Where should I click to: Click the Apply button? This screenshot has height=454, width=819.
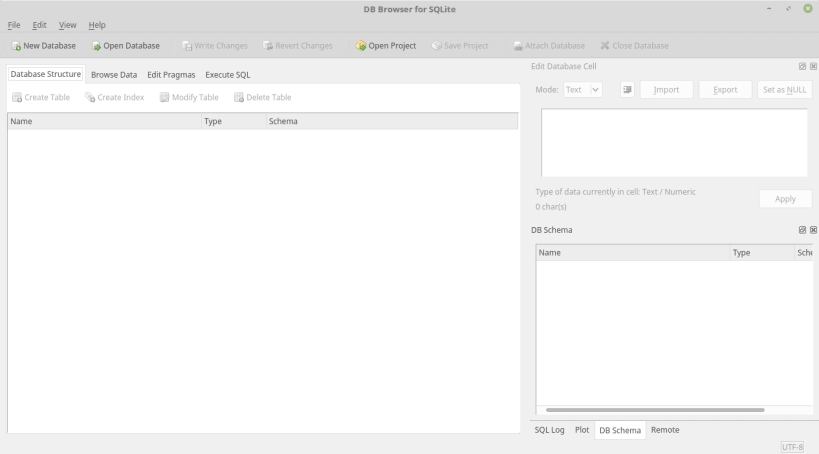(785, 199)
